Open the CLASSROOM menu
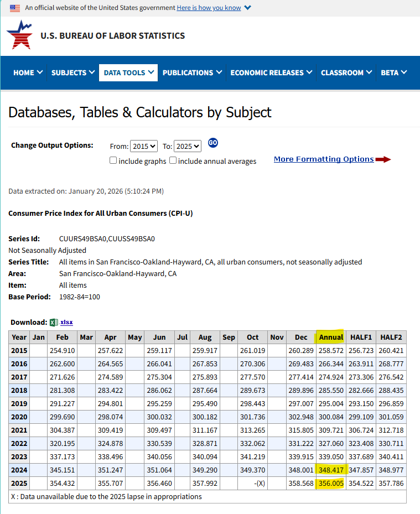The height and width of the screenshot is (514, 420). 346,72
